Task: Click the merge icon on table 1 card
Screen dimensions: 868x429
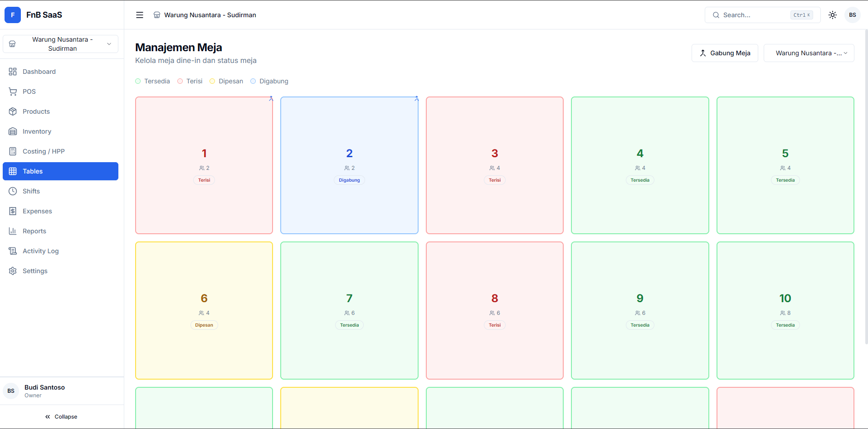Action: [271, 98]
